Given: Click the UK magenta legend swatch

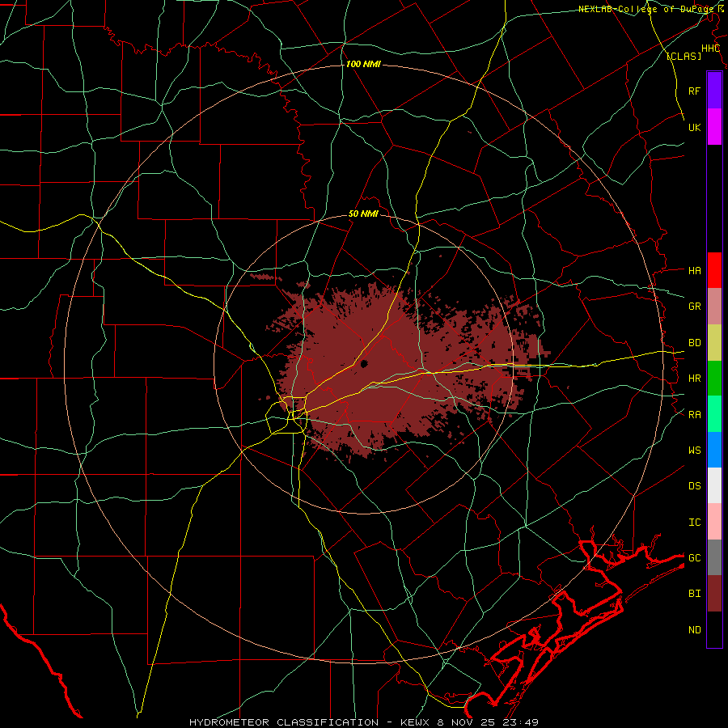Looking at the screenshot, I should [714, 127].
